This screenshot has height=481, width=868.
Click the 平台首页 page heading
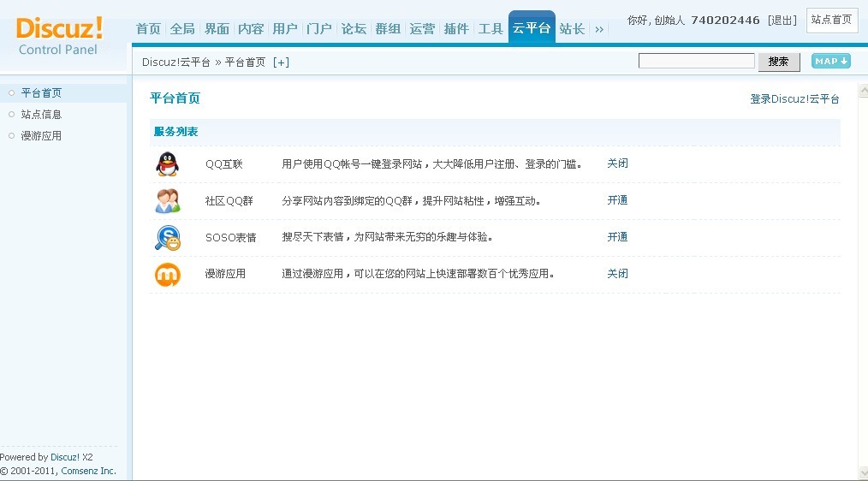click(175, 98)
